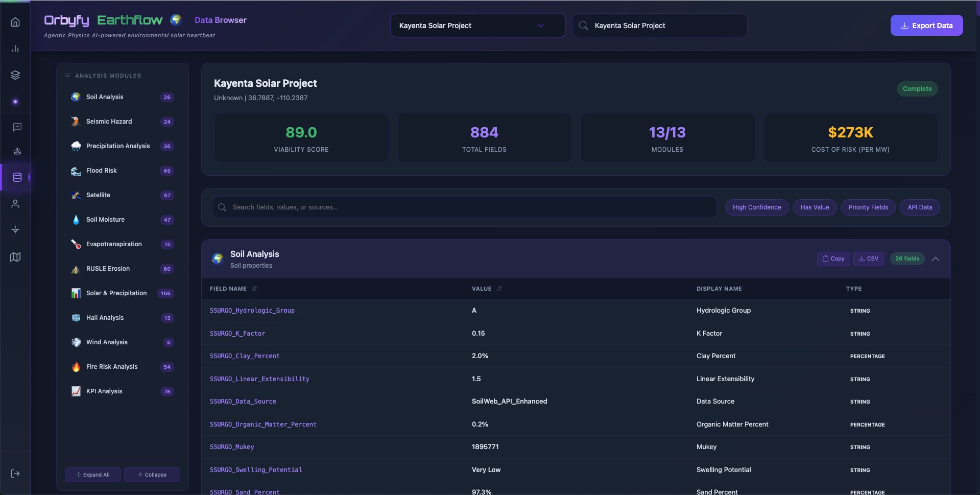Enable the Priority Fields filter
The width and height of the screenshot is (980, 495).
[868, 207]
